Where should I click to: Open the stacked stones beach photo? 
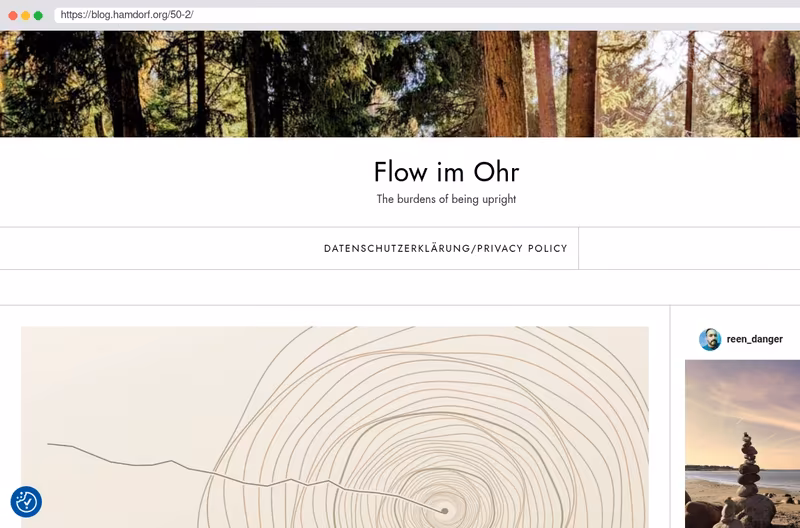[x=742, y=444]
